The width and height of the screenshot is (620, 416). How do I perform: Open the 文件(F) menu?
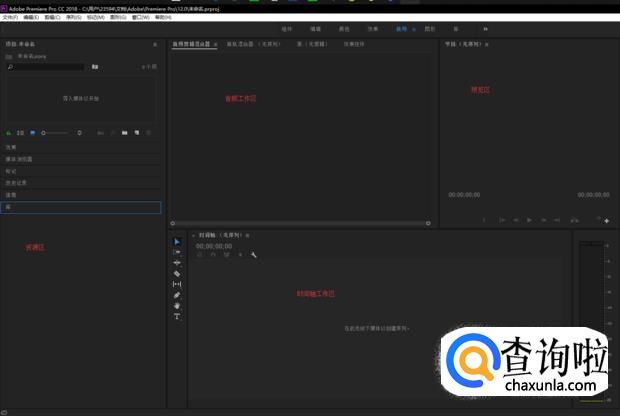[x=10, y=17]
